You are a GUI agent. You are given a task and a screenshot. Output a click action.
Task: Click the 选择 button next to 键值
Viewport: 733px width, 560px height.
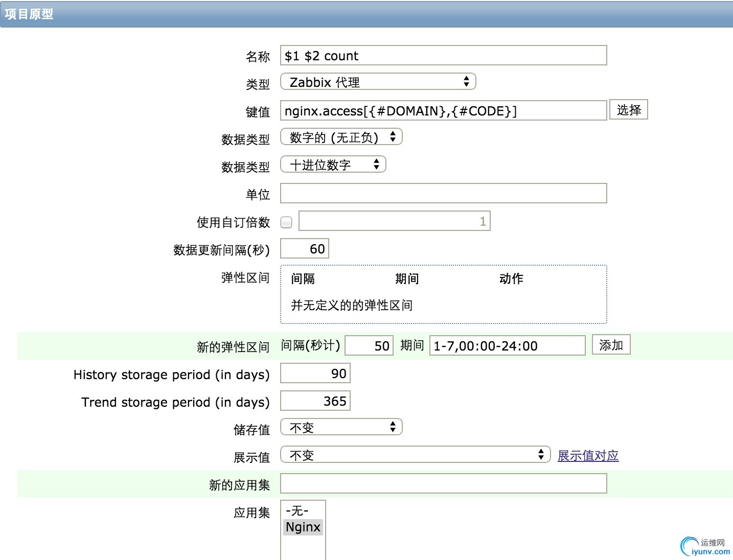pyautogui.click(x=628, y=109)
